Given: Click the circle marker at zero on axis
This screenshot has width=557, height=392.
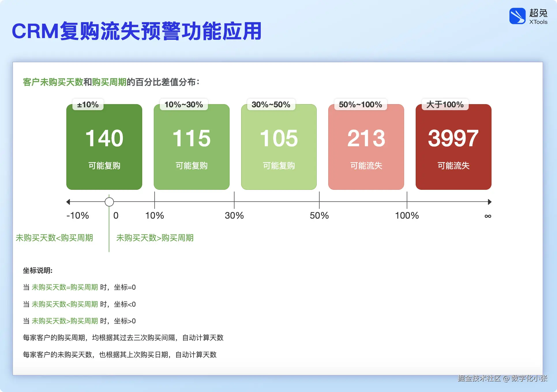Looking at the screenshot, I should 109,202.
